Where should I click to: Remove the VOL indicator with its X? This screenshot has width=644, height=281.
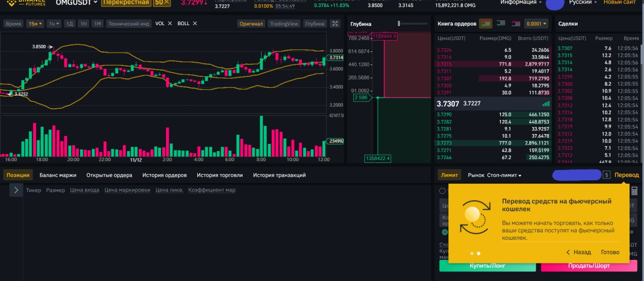click(170, 24)
